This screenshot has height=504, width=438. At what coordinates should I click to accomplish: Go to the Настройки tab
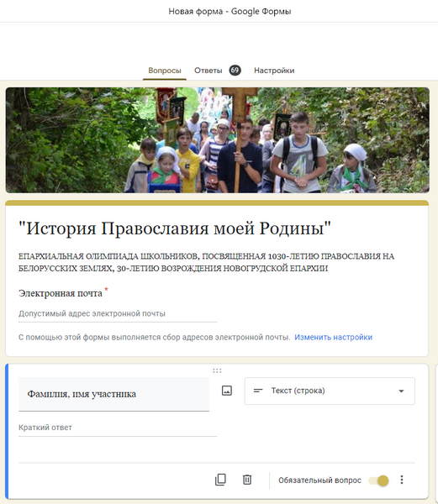(x=274, y=71)
